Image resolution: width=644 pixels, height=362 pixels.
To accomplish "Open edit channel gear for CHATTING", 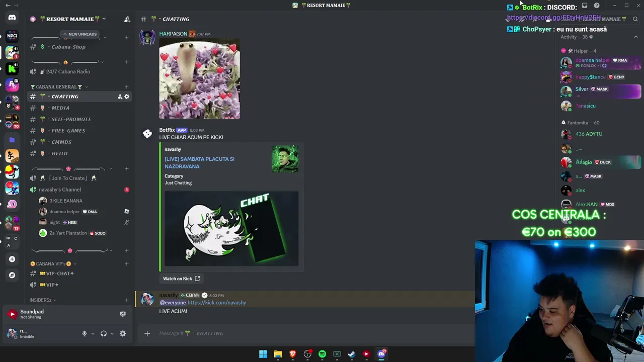I will tap(127, 97).
